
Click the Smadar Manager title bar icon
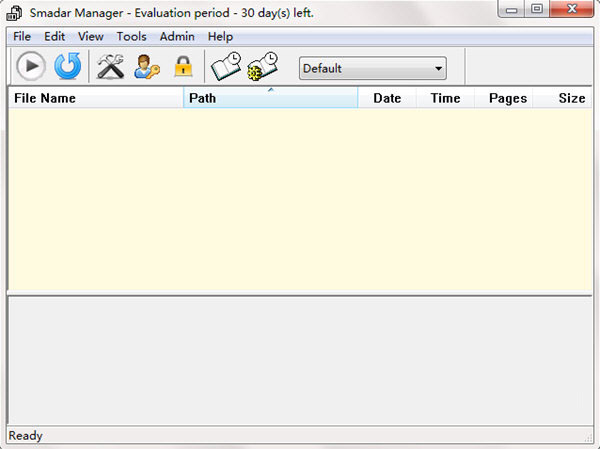click(x=14, y=13)
